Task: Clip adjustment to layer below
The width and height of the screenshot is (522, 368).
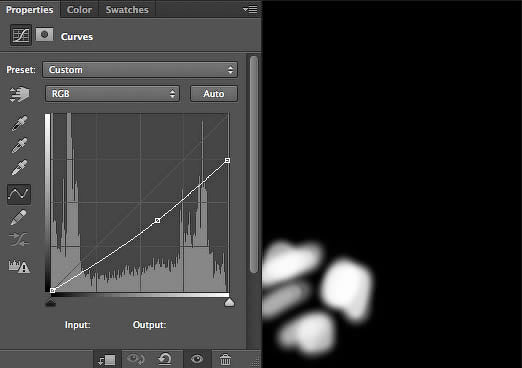Action: point(107,359)
